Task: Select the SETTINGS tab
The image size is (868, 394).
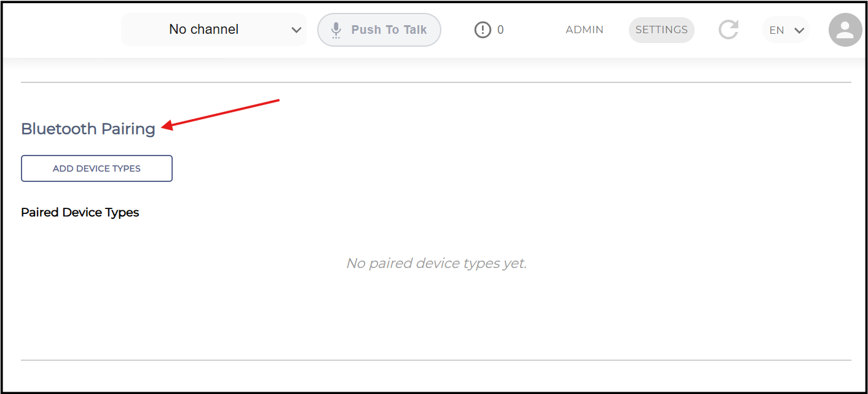Action: 661,30
